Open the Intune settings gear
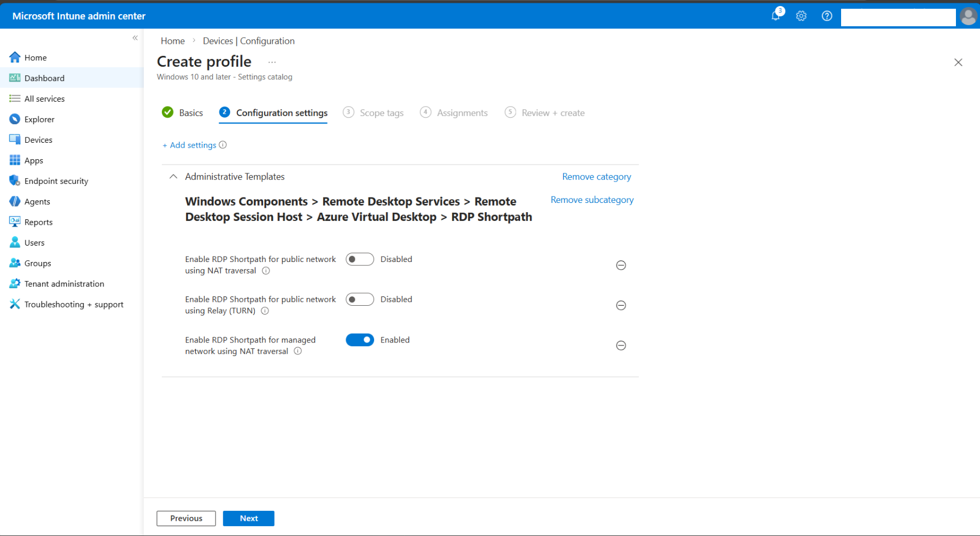The image size is (980, 536). pyautogui.click(x=801, y=15)
